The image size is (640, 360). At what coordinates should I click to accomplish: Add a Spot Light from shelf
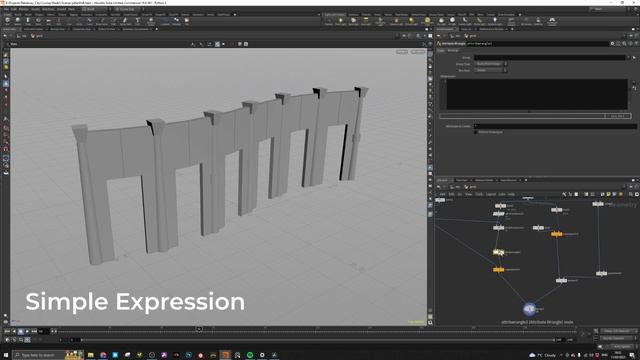coord(353,21)
